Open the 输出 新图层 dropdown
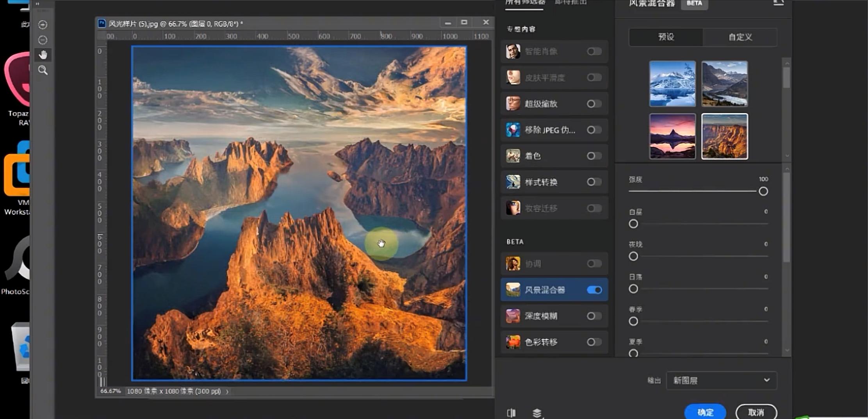The height and width of the screenshot is (419, 868). pos(721,380)
